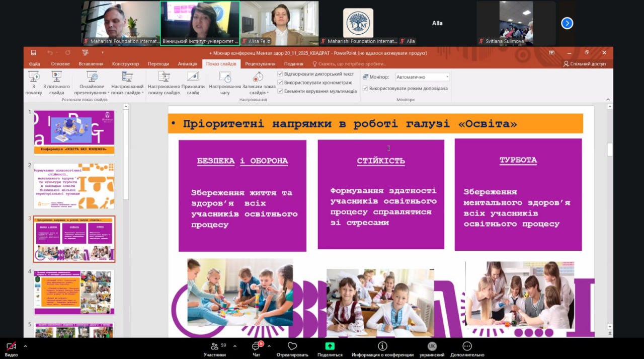Click the Zoom Видео camera icon

11,346
